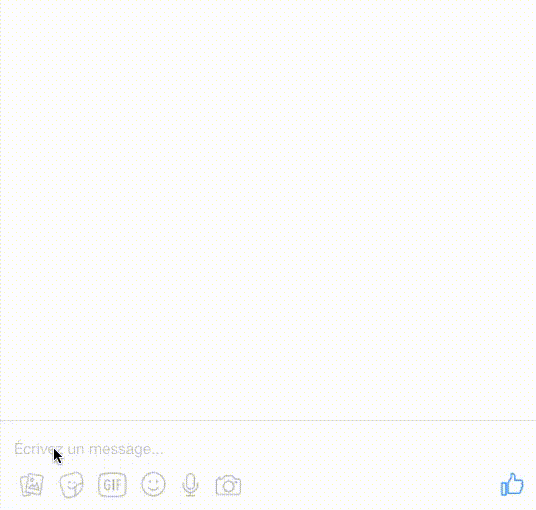Pick the sticker face icon
Viewport: 536px width, 510px height.
click(x=72, y=484)
